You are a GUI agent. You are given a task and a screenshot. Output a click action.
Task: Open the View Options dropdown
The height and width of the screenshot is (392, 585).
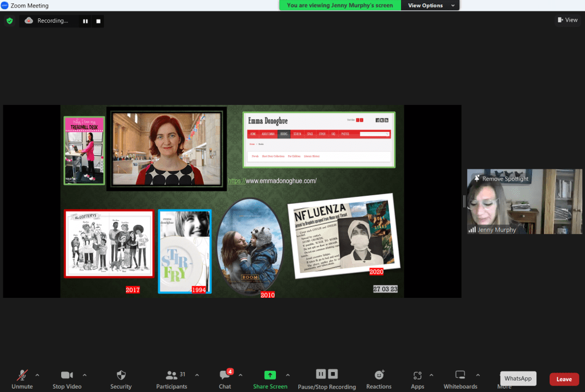431,6
